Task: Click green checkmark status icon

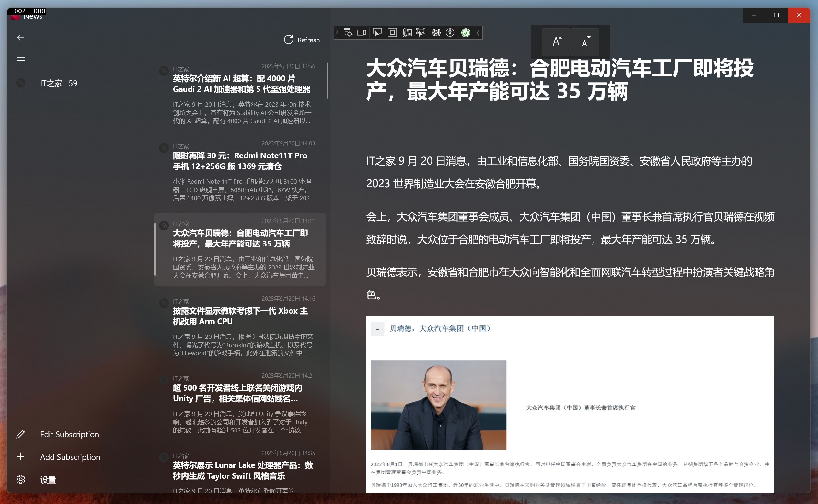Action: pos(466,33)
